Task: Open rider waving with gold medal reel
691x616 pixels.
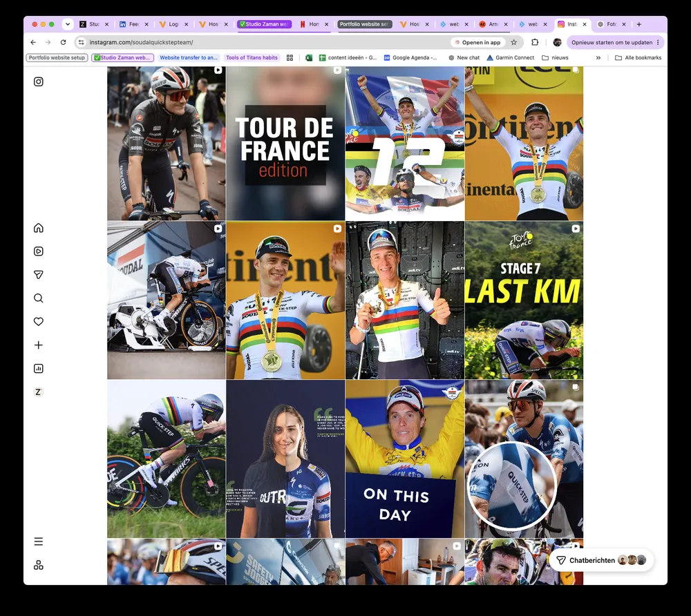Action: click(285, 300)
